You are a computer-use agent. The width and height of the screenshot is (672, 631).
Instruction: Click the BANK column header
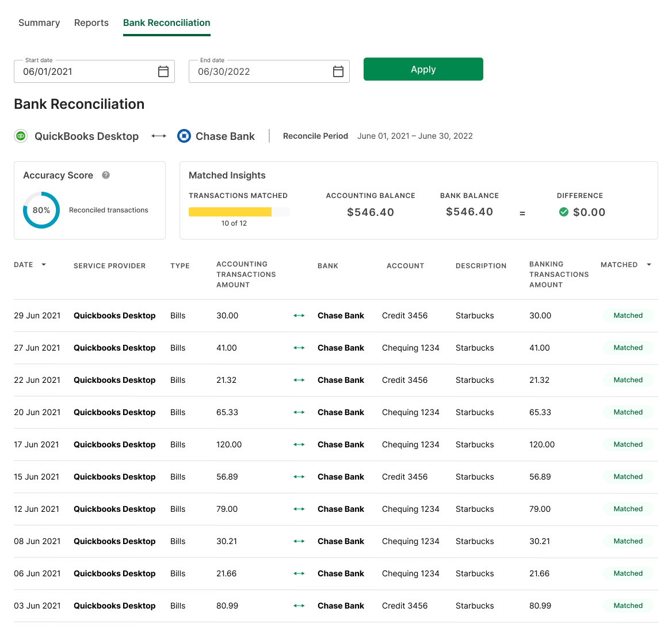pyautogui.click(x=328, y=266)
